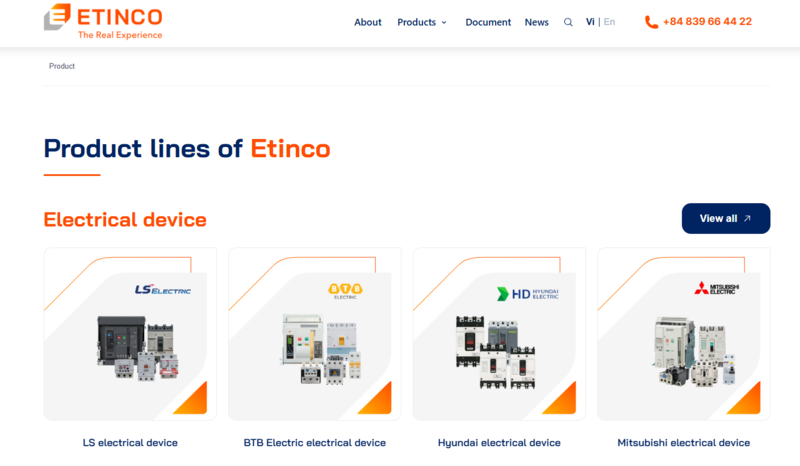This screenshot has height=466, width=800.
Task: Open the Products menu
Action: pyautogui.click(x=416, y=22)
